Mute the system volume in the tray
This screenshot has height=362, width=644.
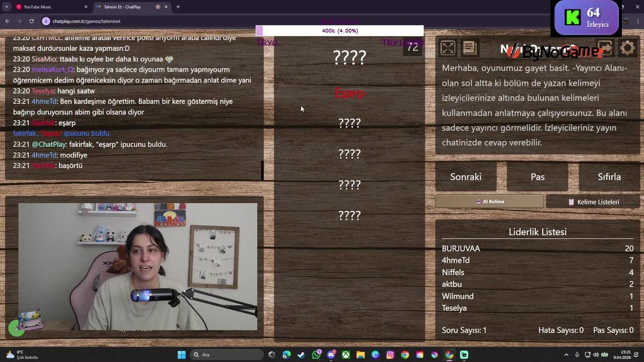596,354
